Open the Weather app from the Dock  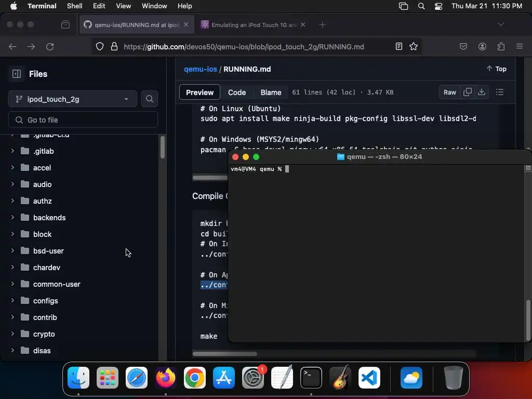pyautogui.click(x=411, y=378)
